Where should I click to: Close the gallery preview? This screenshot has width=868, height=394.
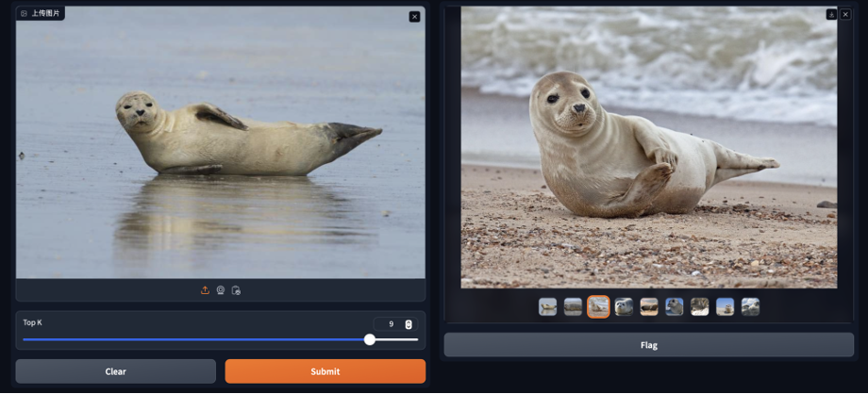pos(845,14)
